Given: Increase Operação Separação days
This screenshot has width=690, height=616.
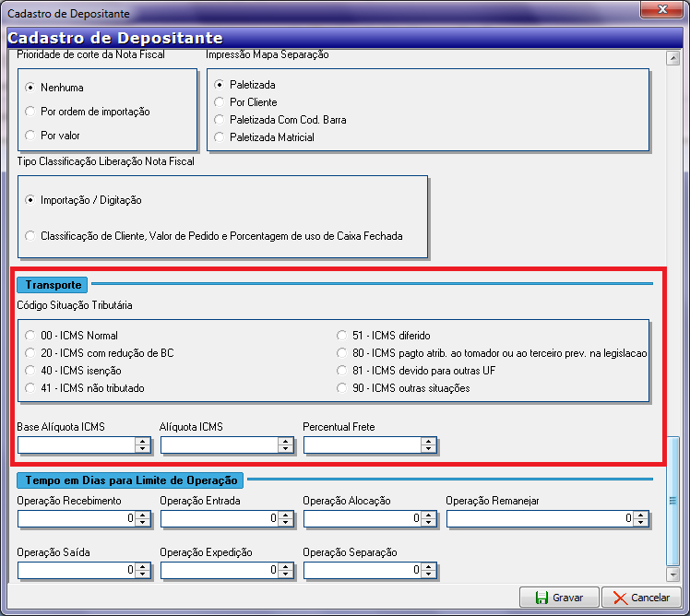Looking at the screenshot, I should pos(428,567).
